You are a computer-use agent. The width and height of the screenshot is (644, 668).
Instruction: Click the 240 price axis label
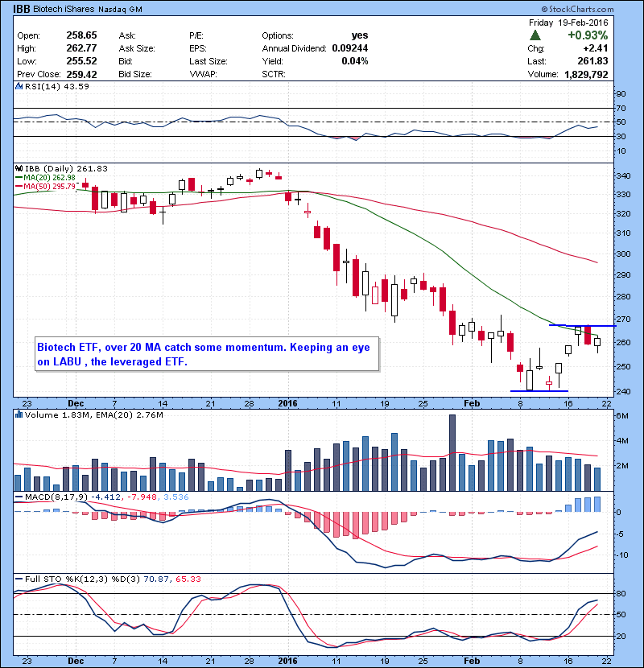623,391
